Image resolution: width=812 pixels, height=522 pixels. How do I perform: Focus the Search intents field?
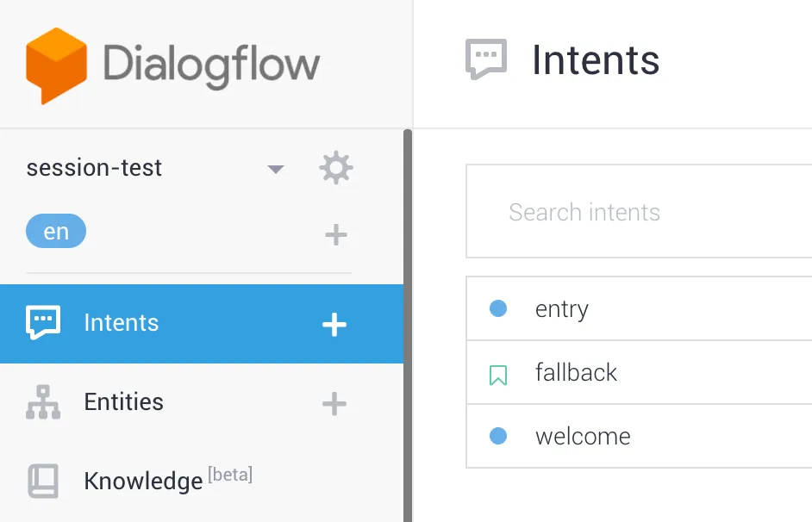tap(638, 212)
